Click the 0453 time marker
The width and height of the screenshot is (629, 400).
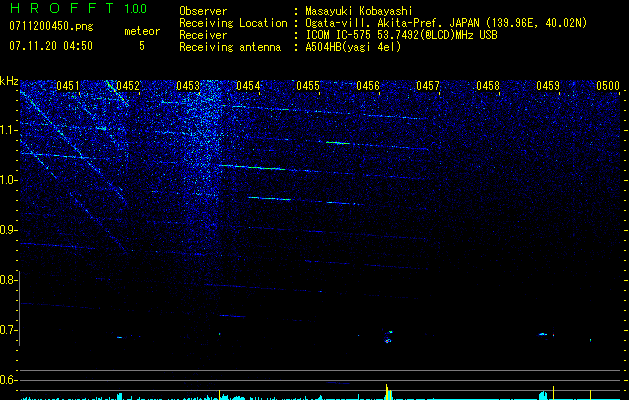(x=188, y=86)
